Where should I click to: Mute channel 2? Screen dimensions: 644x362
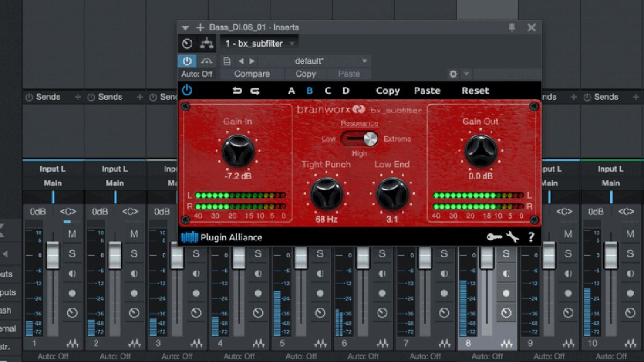click(134, 234)
